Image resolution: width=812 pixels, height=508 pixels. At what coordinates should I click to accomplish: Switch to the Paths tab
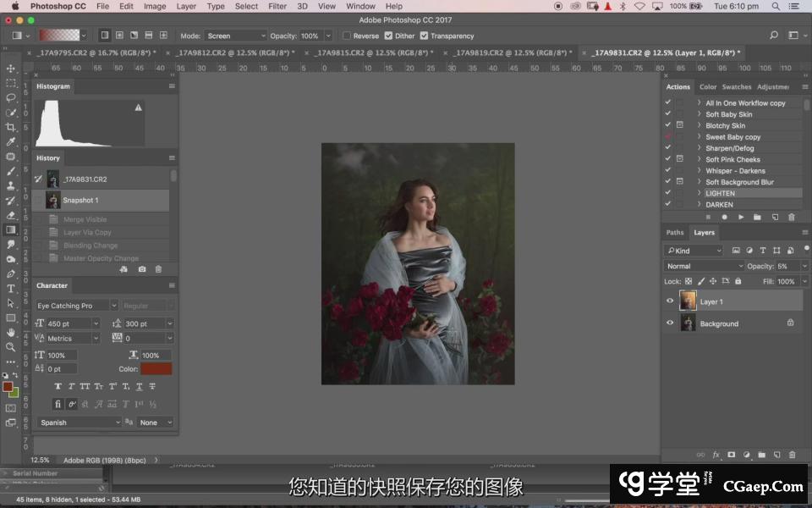(x=675, y=233)
